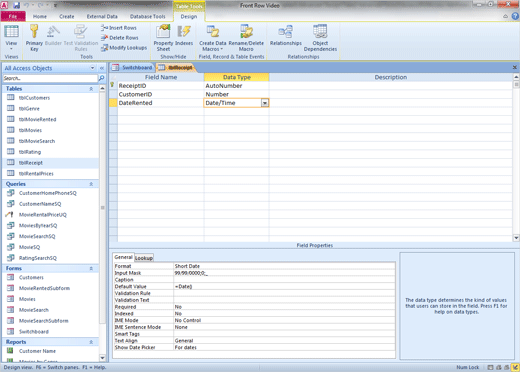This screenshot has width=520, height=372.
Task: Switch to the Create ribbon tab
Action: tap(67, 16)
